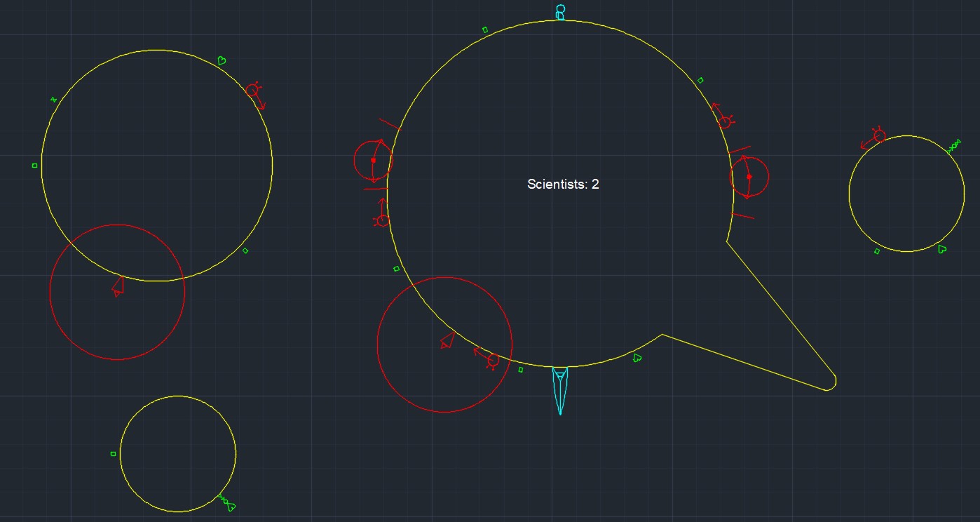Pick the green heart on the right small planet
The height and width of the screenshot is (522, 980).
click(x=942, y=248)
